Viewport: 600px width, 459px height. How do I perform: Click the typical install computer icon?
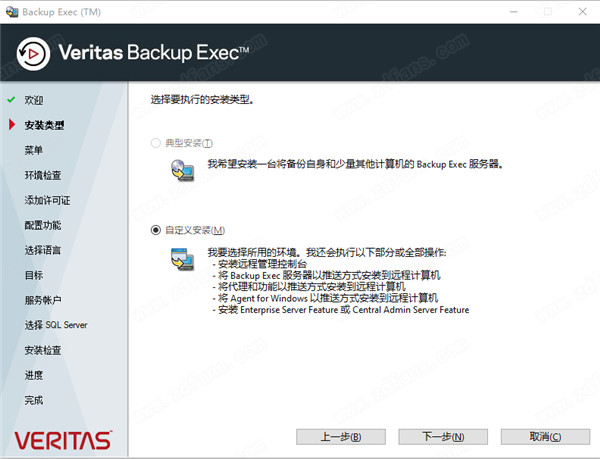pos(183,170)
